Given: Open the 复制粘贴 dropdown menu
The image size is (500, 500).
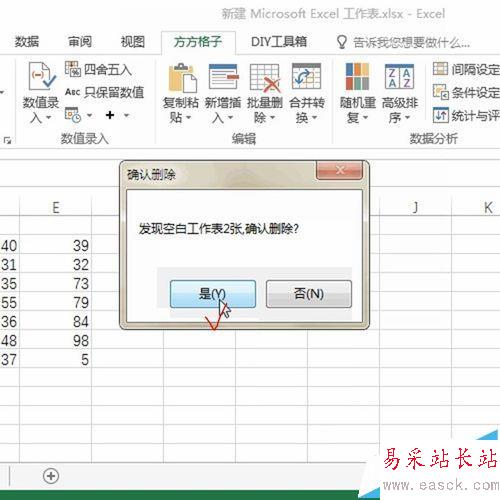Looking at the screenshot, I should pyautogui.click(x=189, y=118).
